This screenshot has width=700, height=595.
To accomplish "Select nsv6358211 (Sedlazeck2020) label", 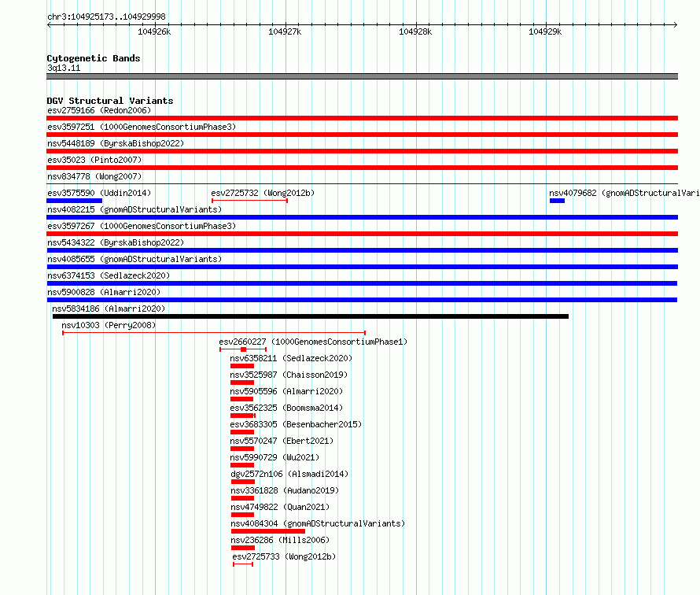I will pyautogui.click(x=291, y=358).
